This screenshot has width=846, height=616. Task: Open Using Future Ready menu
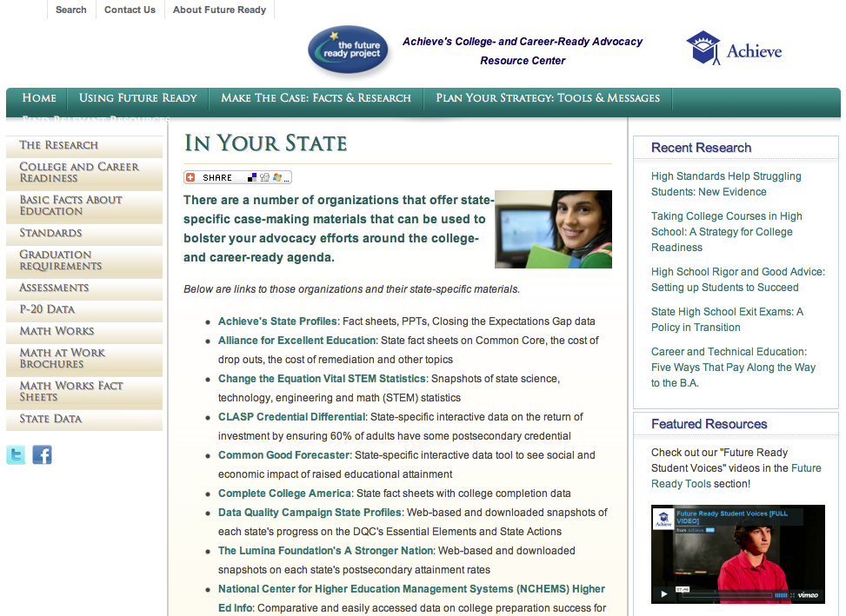pyautogui.click(x=138, y=98)
